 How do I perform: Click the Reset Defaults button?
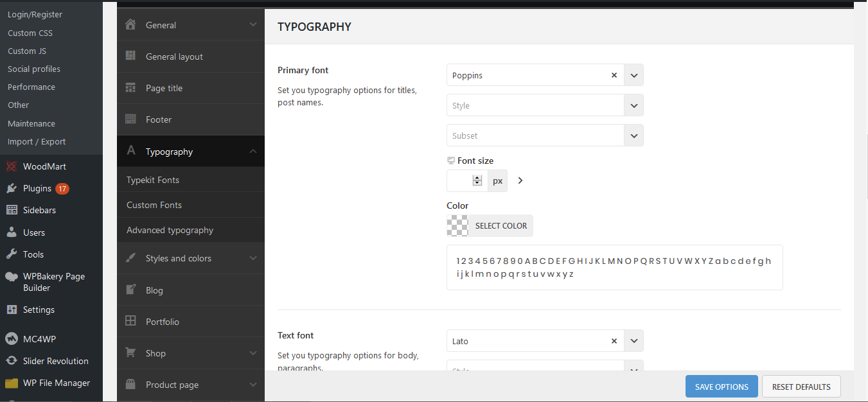pos(801,387)
